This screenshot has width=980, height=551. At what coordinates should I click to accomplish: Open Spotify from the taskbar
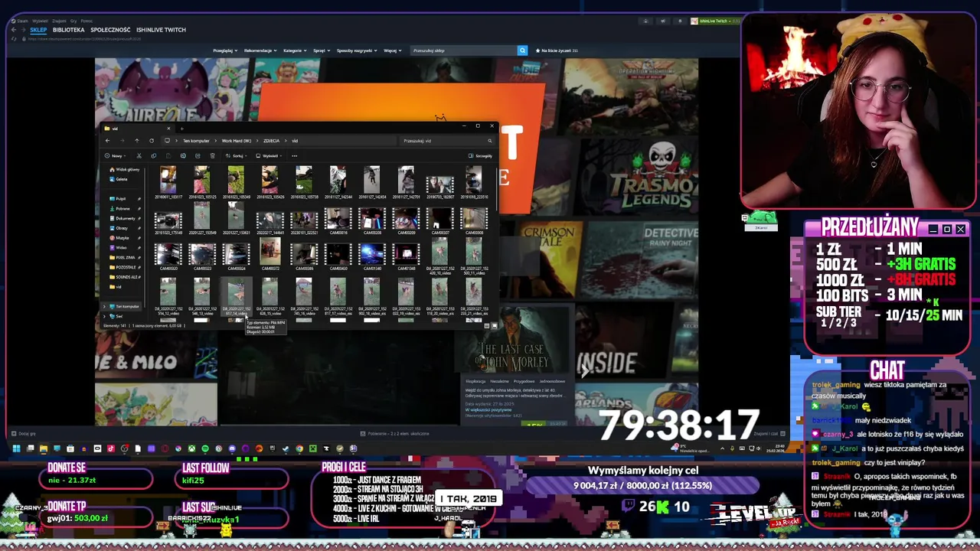[204, 448]
